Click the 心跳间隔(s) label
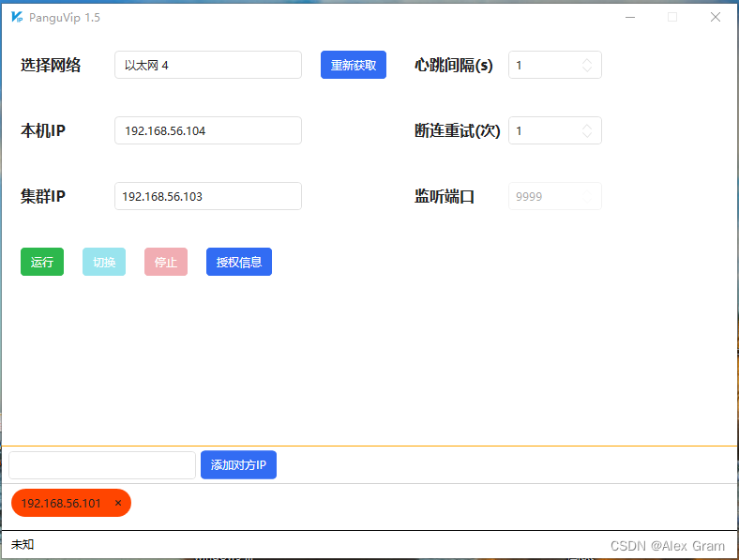The width and height of the screenshot is (739, 560). 453,65
